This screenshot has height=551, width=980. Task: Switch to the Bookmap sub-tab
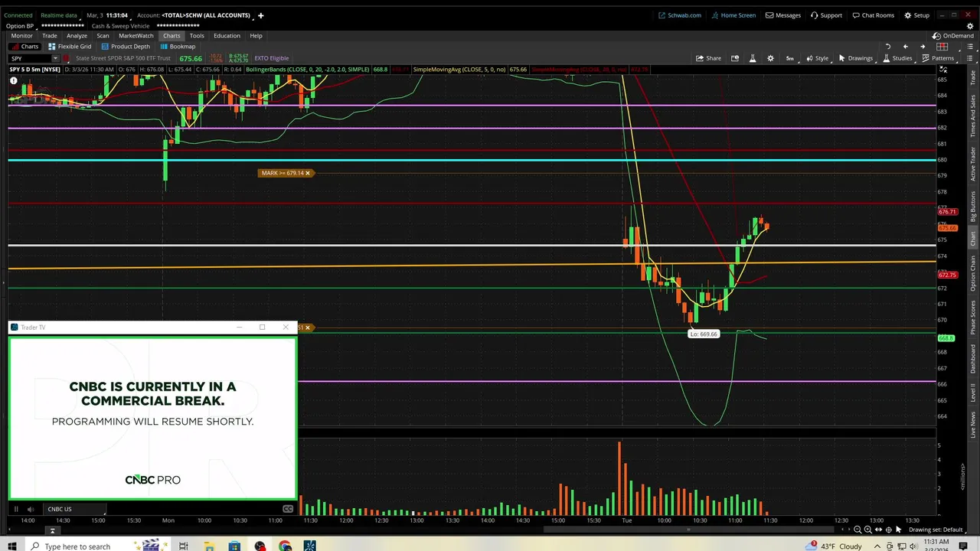(178, 47)
